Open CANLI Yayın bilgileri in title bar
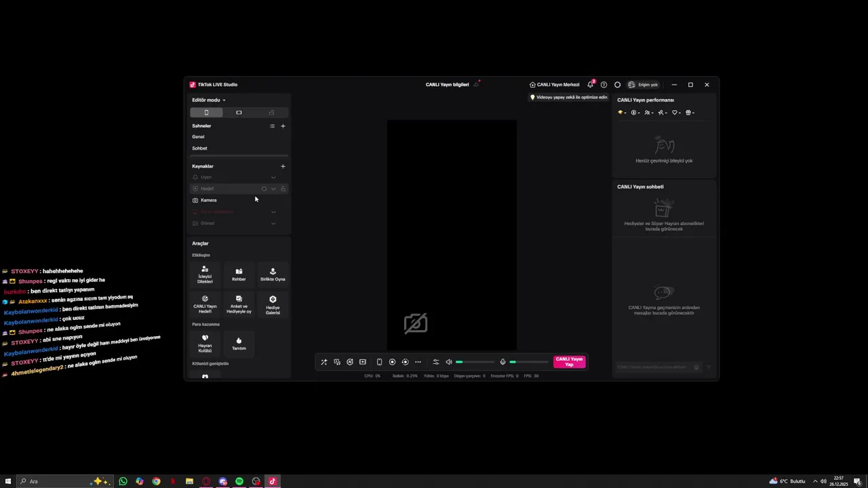Viewport: 868px width, 488px height. click(448, 85)
